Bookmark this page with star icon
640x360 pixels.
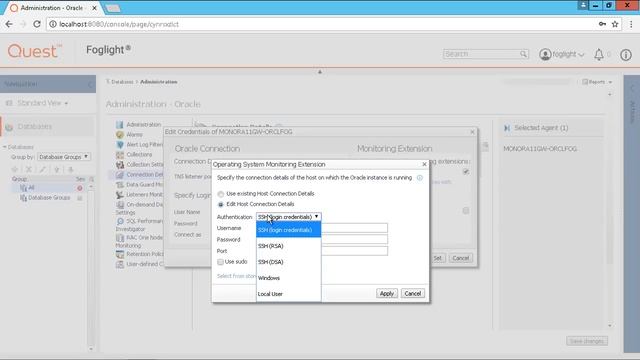click(x=615, y=24)
